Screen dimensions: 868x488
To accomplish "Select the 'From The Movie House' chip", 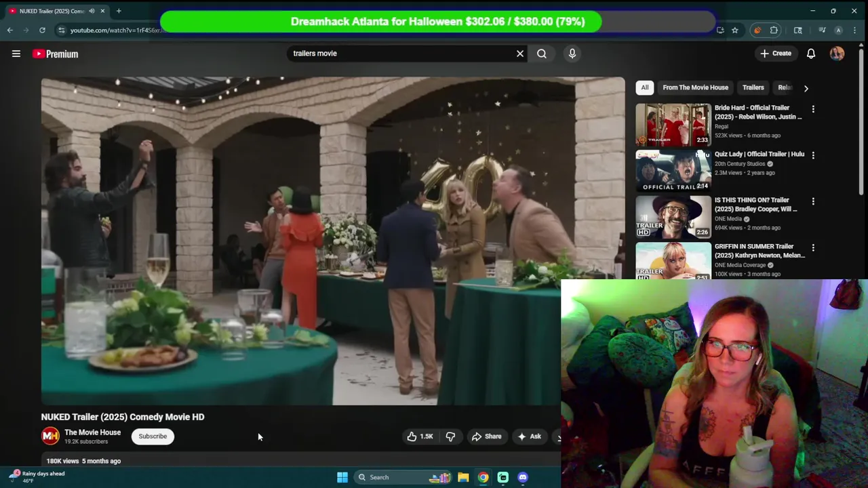I will (695, 87).
